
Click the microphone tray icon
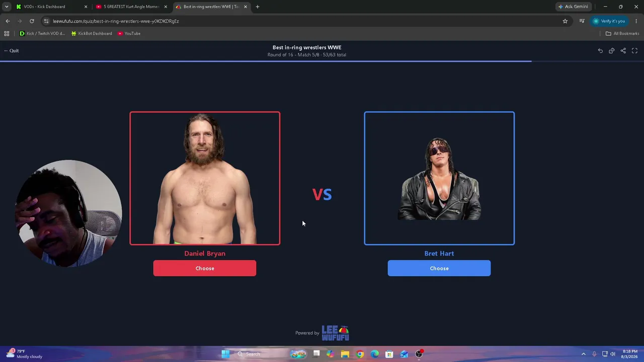click(x=594, y=354)
